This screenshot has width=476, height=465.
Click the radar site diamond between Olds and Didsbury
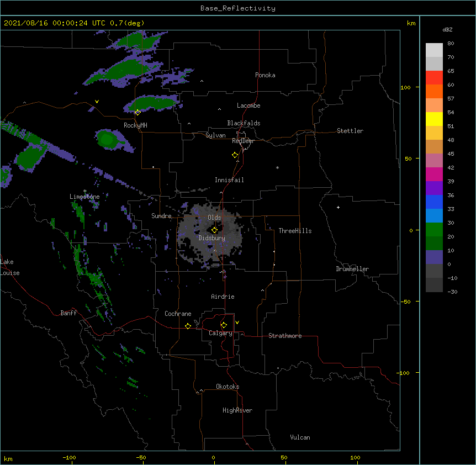tap(214, 230)
